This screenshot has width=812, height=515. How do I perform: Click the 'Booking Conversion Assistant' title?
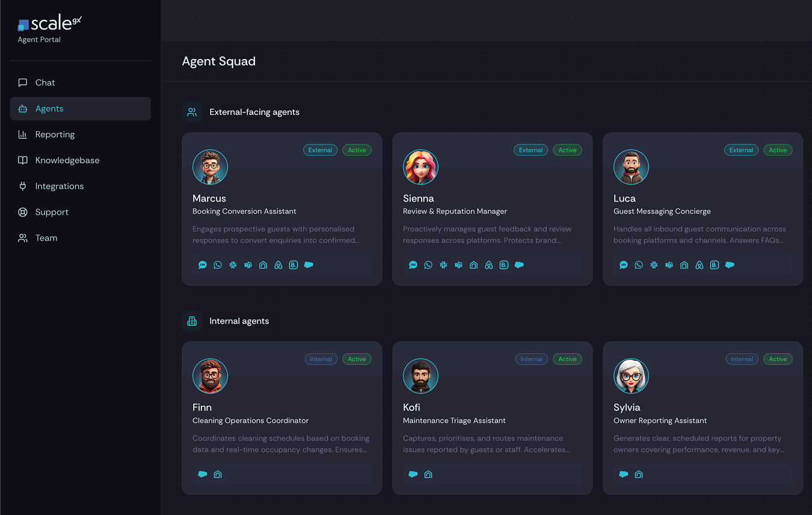point(244,211)
